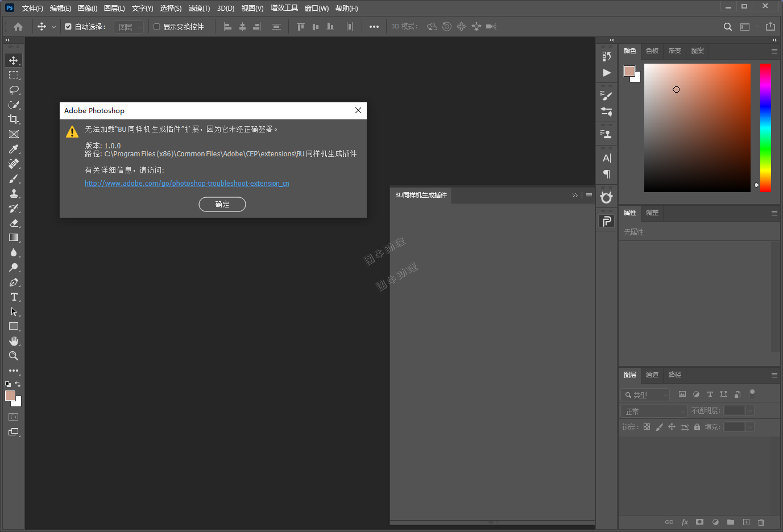
Task: Filter layers by shape layers
Action: (723, 394)
